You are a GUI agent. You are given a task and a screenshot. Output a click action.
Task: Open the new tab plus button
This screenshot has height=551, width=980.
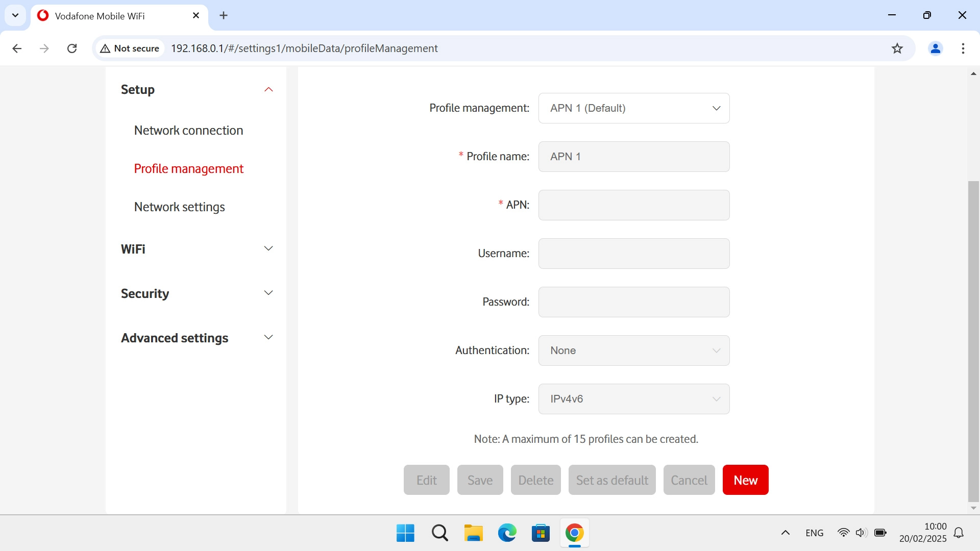224,16
